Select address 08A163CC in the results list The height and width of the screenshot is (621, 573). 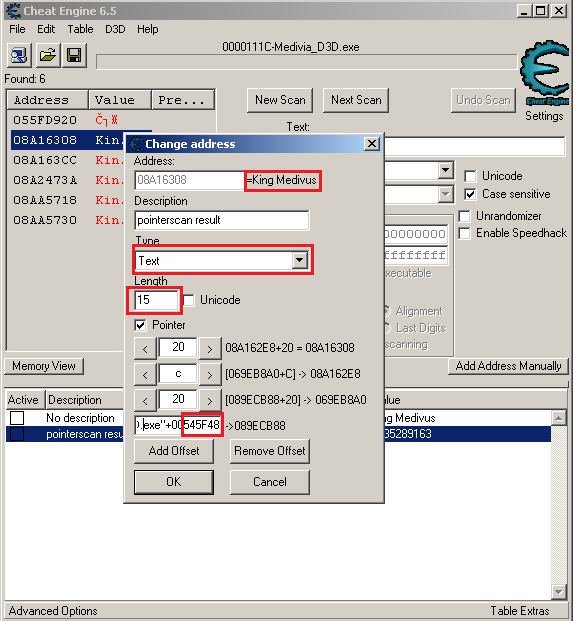point(45,160)
